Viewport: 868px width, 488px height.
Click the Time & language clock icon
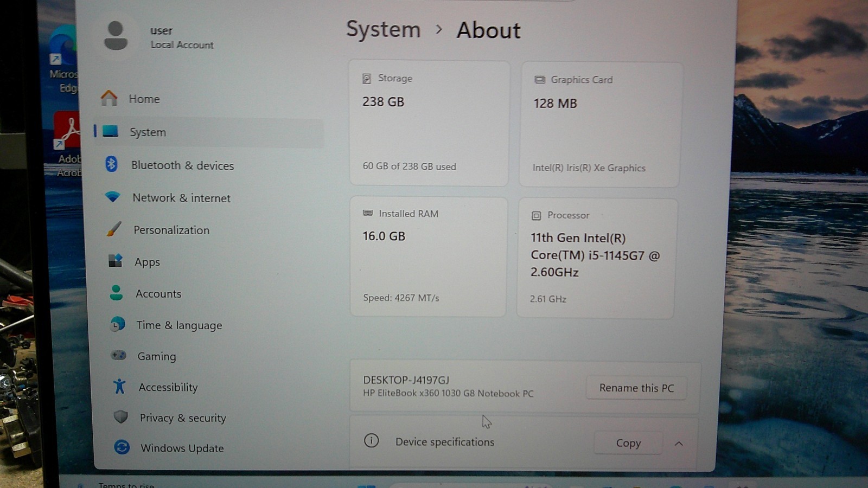[117, 324]
